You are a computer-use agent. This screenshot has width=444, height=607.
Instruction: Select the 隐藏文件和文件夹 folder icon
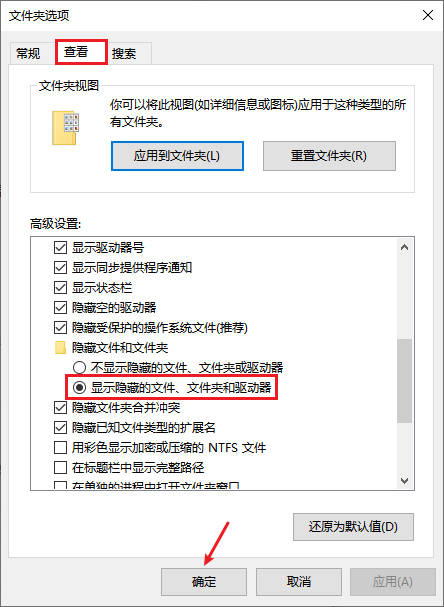[60, 348]
